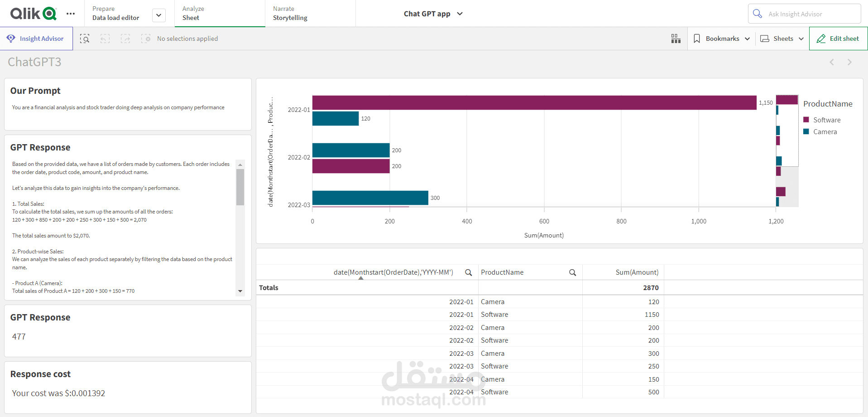The width and height of the screenshot is (868, 417).
Task: Switch to the Analyze Sheet tab
Action: tap(220, 14)
